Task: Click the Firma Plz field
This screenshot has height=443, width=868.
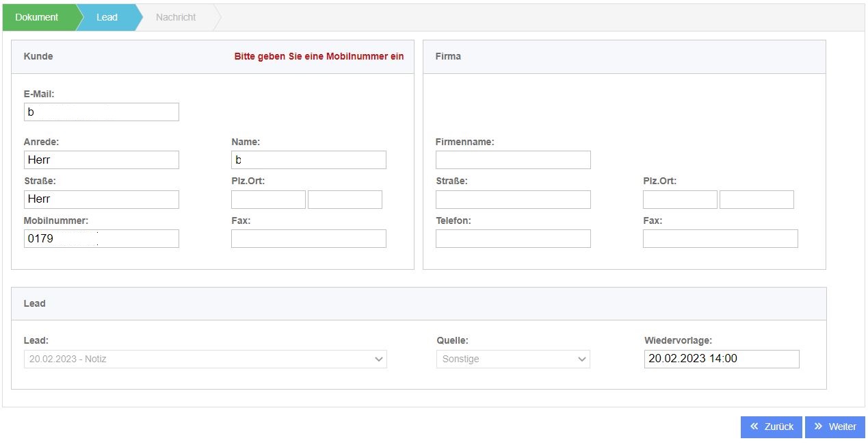Action: pyautogui.click(x=680, y=199)
